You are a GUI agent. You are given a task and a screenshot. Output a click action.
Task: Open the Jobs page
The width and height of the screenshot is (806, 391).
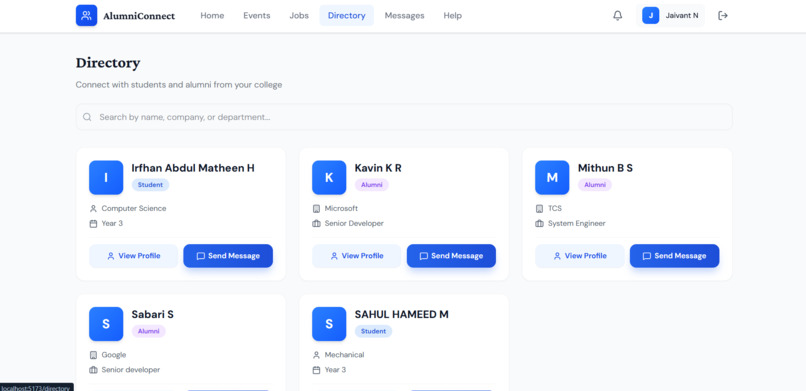pyautogui.click(x=299, y=15)
